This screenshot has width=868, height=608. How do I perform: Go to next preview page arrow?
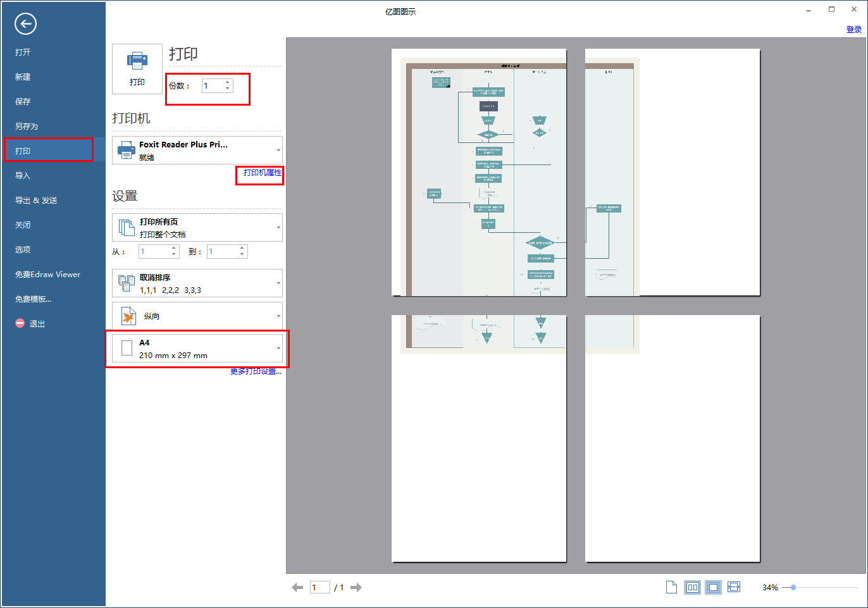click(x=356, y=588)
